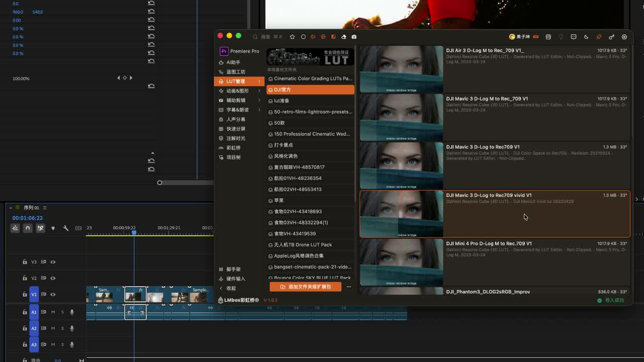Open timeline wrench display settings
Image resolution: width=644 pixels, height=362 pixels.
tap(65, 228)
